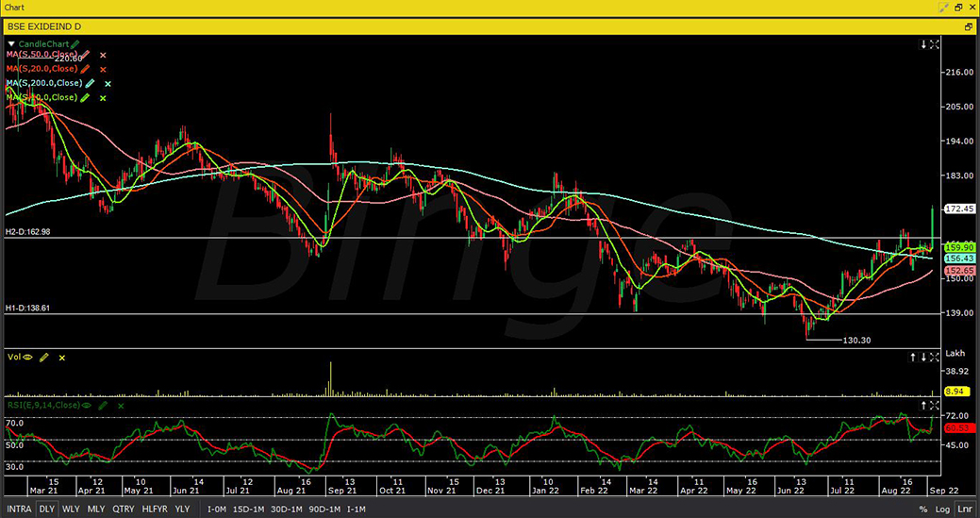Move the Vol pane down
980x518 pixels.
(x=923, y=358)
